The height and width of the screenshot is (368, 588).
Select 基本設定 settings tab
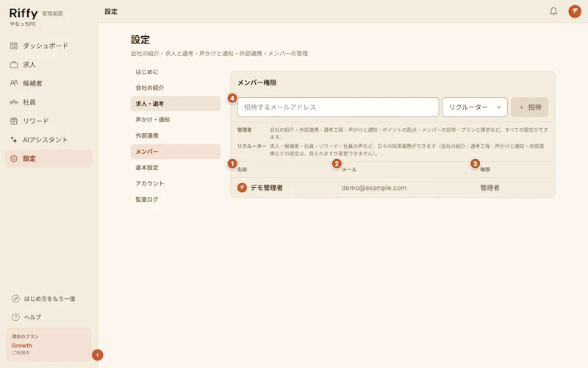(175, 168)
